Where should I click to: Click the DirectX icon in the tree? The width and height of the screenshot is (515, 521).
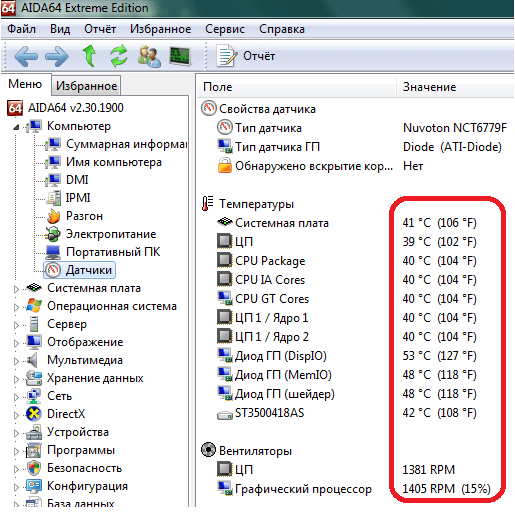(34, 414)
